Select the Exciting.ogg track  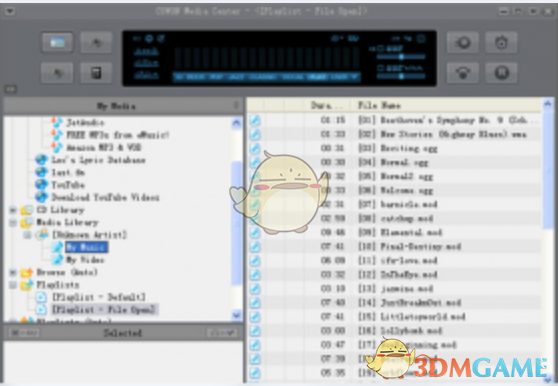pos(394,148)
